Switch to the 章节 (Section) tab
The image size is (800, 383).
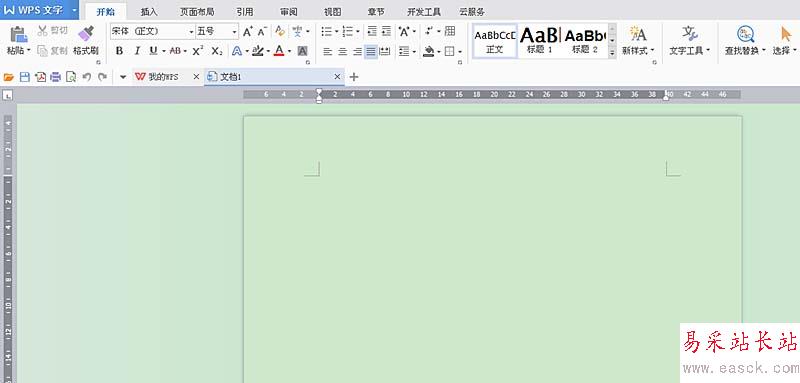point(376,12)
